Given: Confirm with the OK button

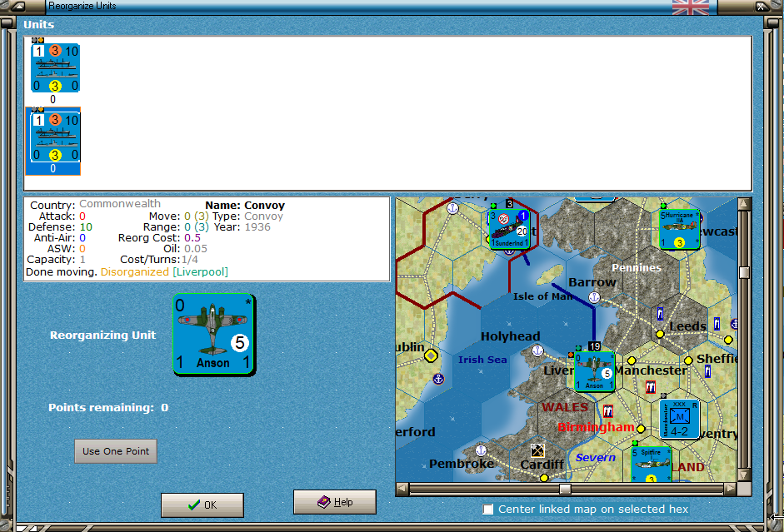Looking at the screenshot, I should [x=202, y=505].
